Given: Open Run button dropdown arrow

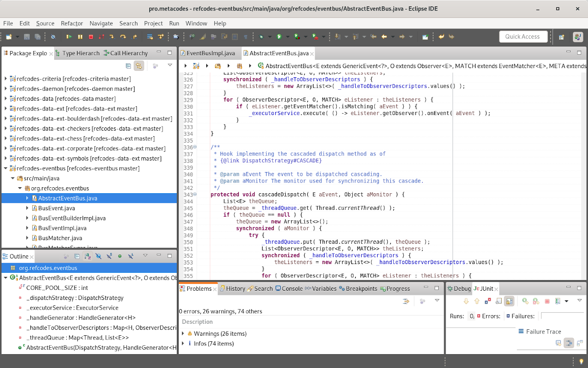Looking at the screenshot, I should pos(288,37).
